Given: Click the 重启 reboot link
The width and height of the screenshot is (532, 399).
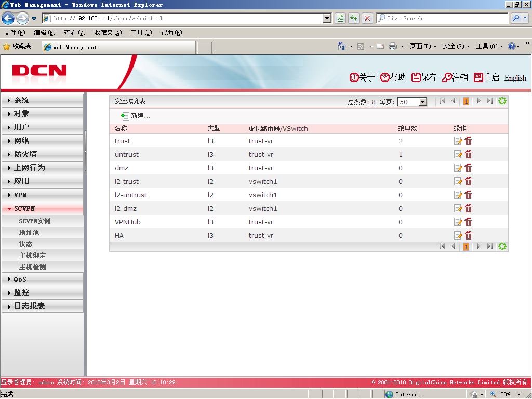Looking at the screenshot, I should [486, 77].
